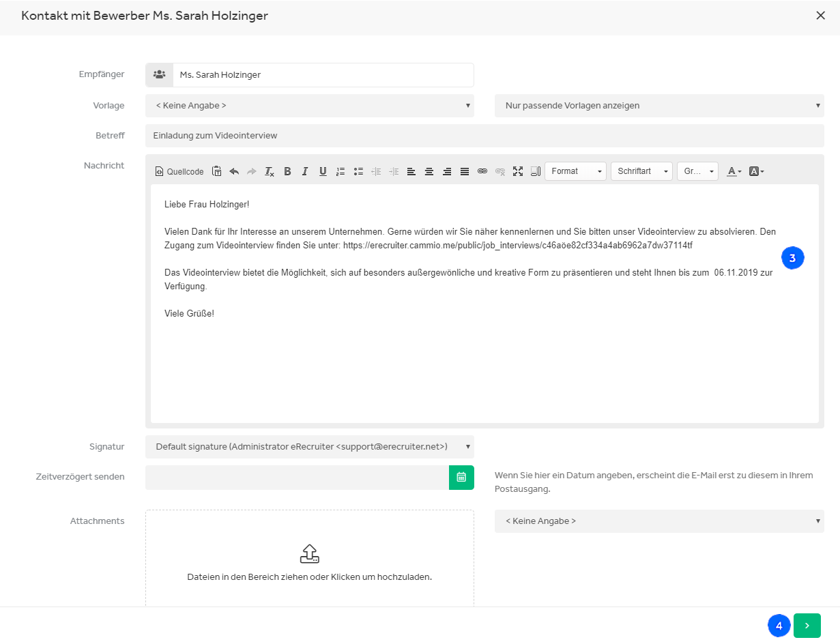Remove formatting with the Tx icon

(270, 171)
